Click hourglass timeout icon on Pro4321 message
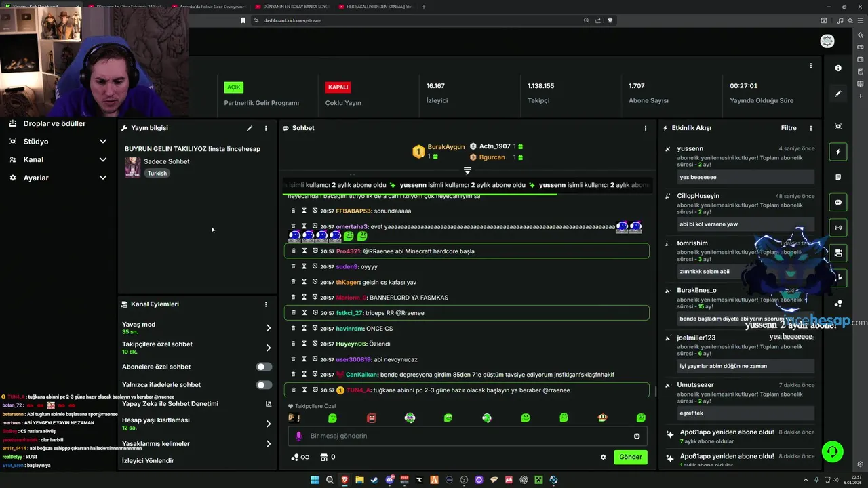Viewport: 868px width, 488px height. pos(304,251)
